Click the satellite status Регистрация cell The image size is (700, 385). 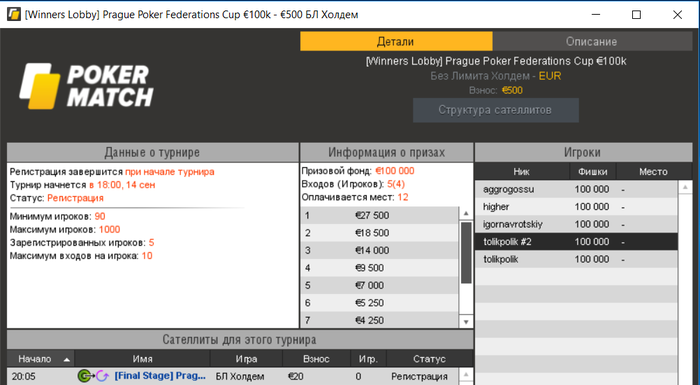pyautogui.click(x=419, y=377)
